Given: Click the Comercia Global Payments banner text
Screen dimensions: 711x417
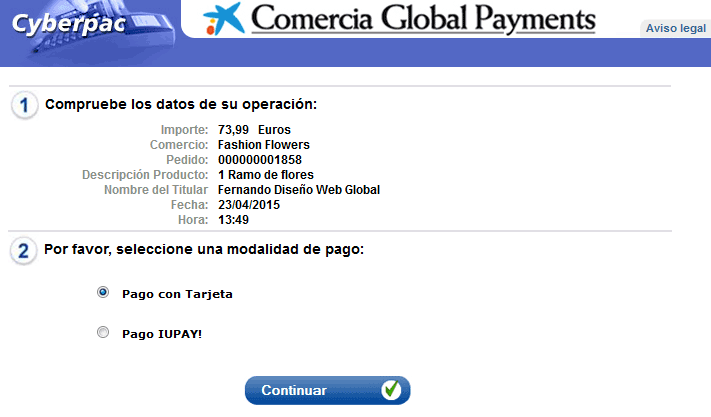Looking at the screenshot, I should (x=422, y=19).
